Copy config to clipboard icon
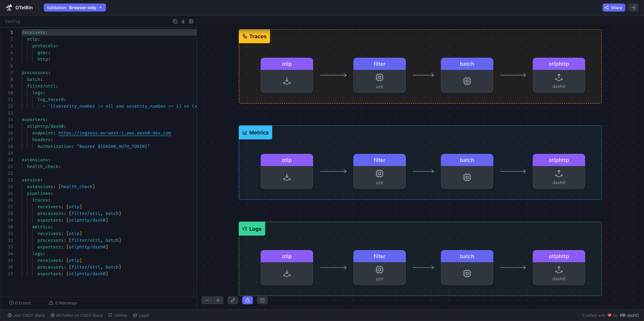The height and width of the screenshot is (321, 644). [175, 21]
